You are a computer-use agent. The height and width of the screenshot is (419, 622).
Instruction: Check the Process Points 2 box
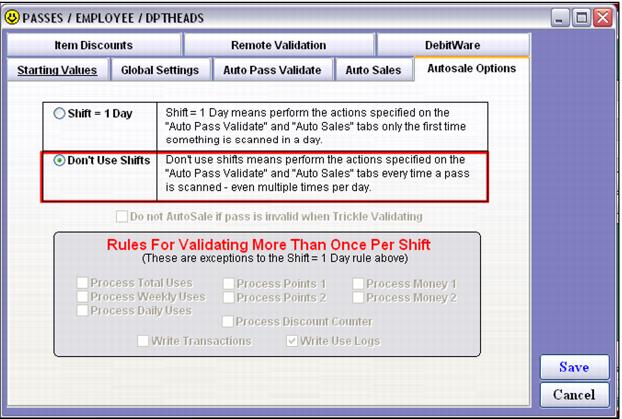click(x=229, y=298)
